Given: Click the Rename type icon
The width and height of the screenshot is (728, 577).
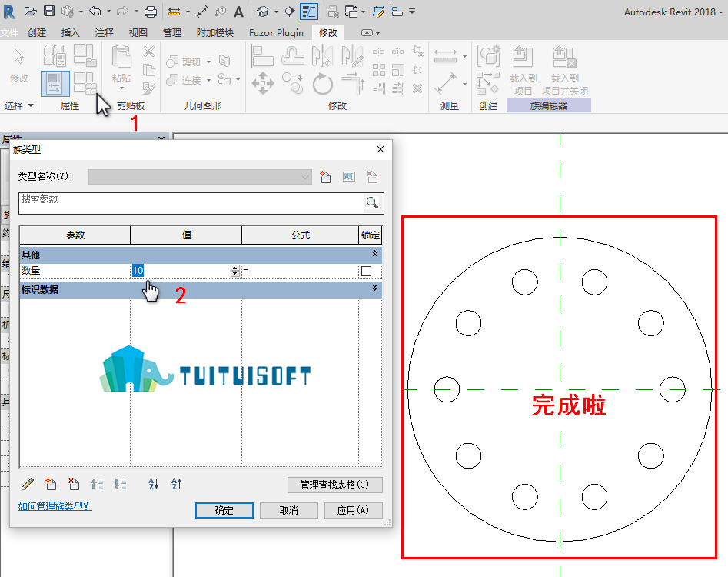Looking at the screenshot, I should [x=349, y=176].
